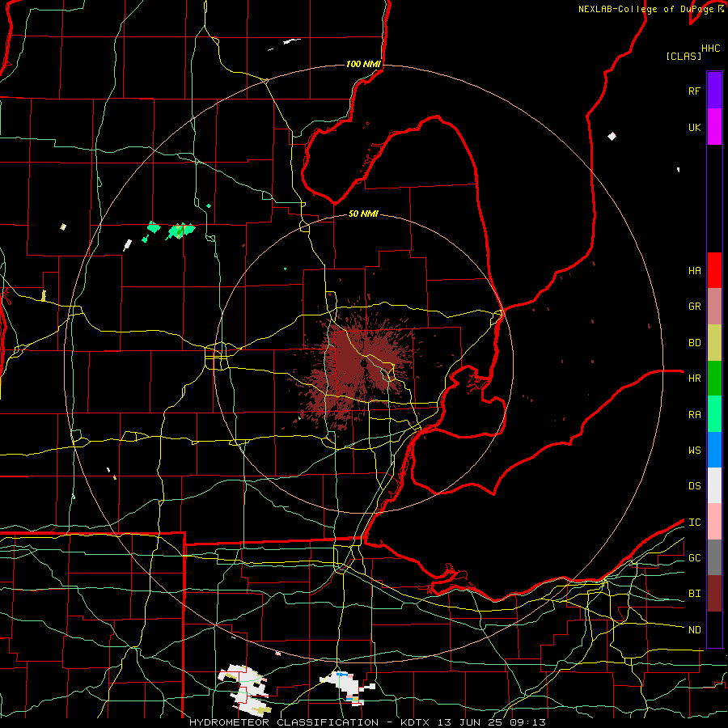Click the HR green legend swatch

point(714,379)
